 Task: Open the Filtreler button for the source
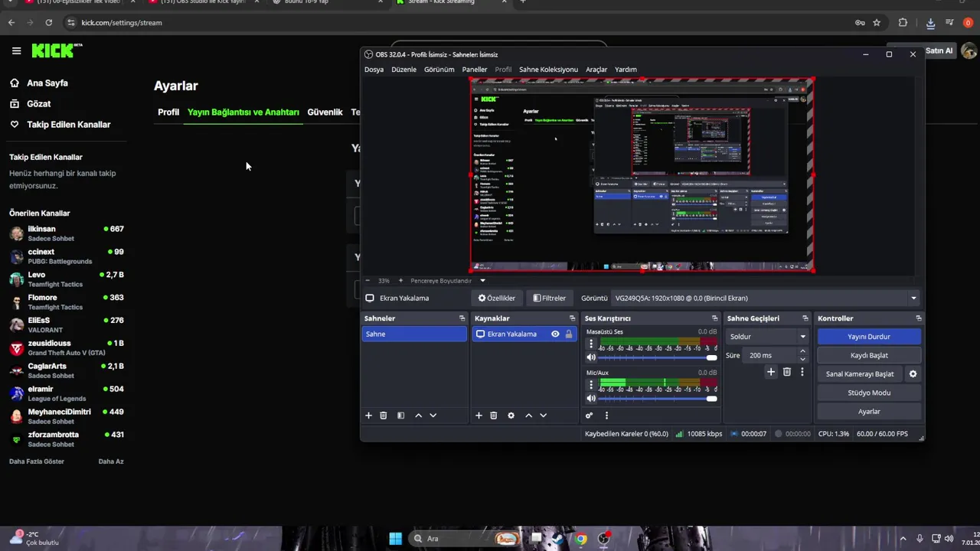tap(549, 298)
